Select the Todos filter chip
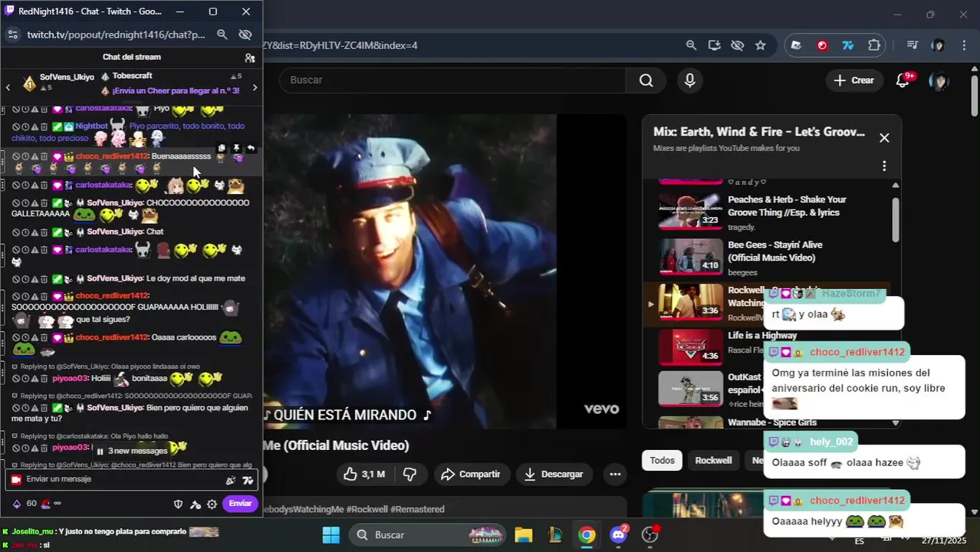 pos(662,461)
